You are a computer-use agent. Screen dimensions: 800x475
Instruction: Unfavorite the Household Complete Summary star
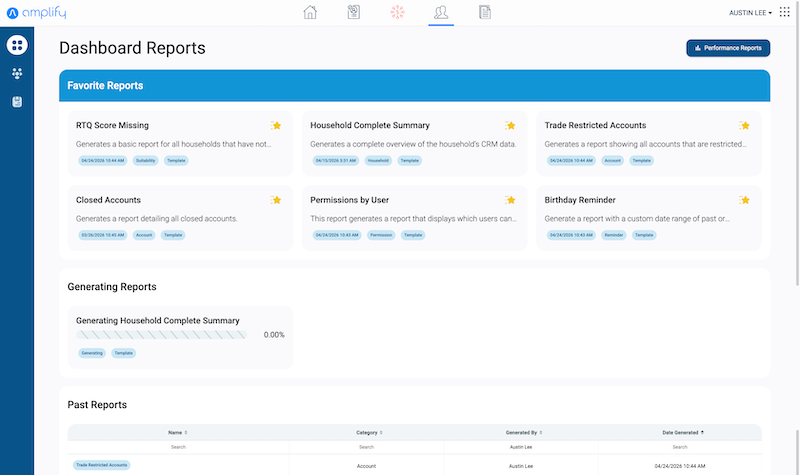click(510, 126)
